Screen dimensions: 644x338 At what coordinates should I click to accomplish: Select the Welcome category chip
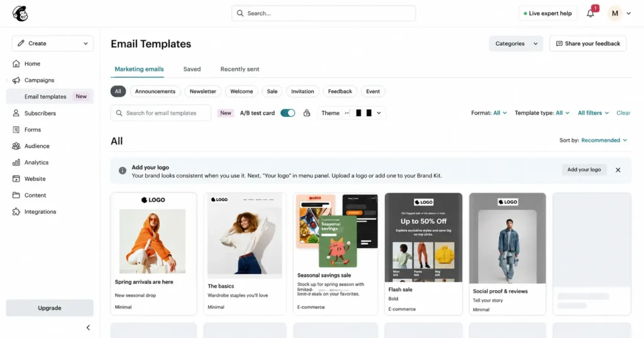point(241,91)
